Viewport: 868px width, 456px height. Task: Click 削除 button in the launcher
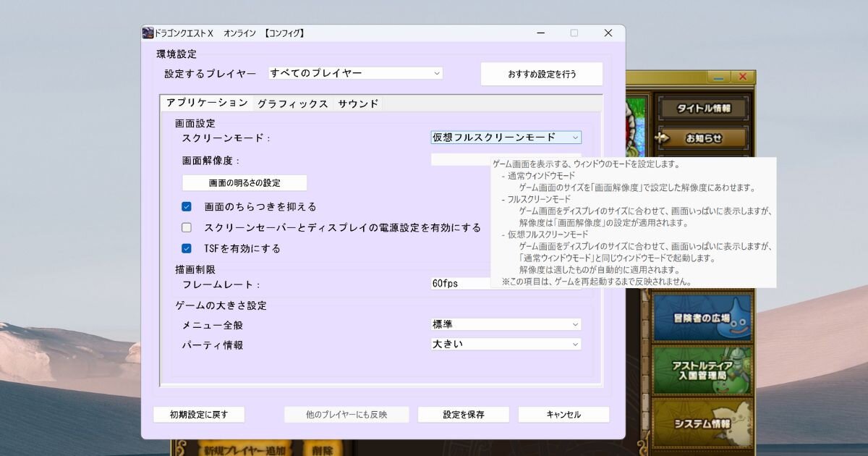click(x=323, y=450)
